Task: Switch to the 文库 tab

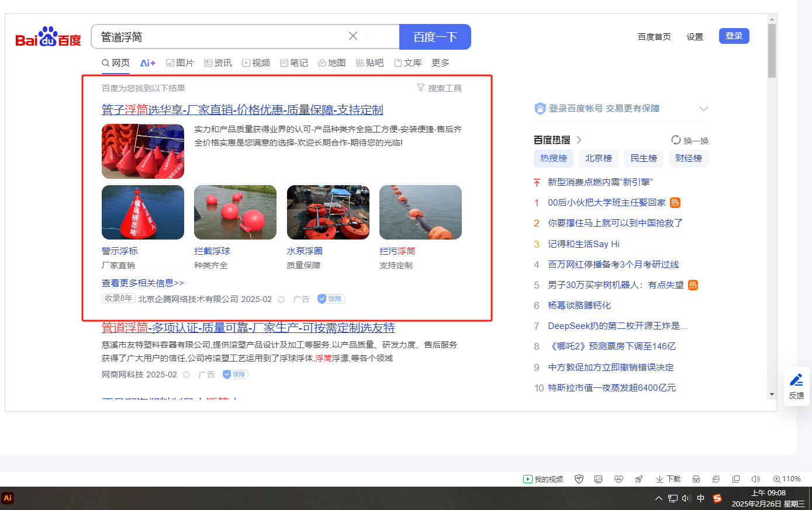Action: [408, 63]
